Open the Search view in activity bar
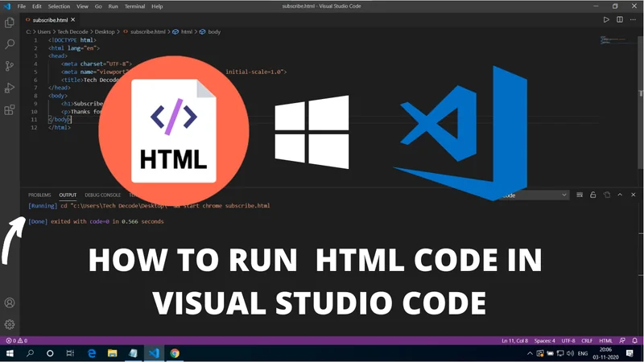This screenshot has width=644, height=362. point(10,45)
